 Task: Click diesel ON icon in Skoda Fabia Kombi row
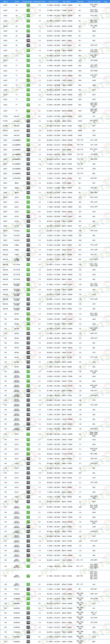[28, 259]
